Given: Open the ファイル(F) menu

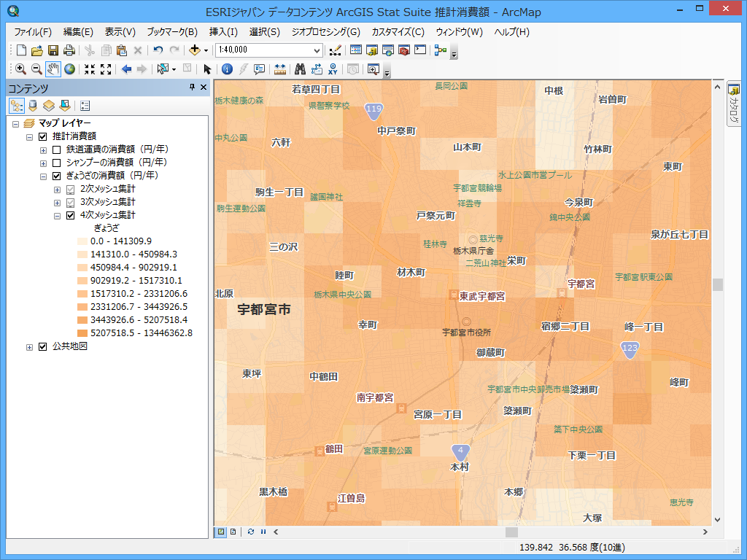Looking at the screenshot, I should pos(33,32).
